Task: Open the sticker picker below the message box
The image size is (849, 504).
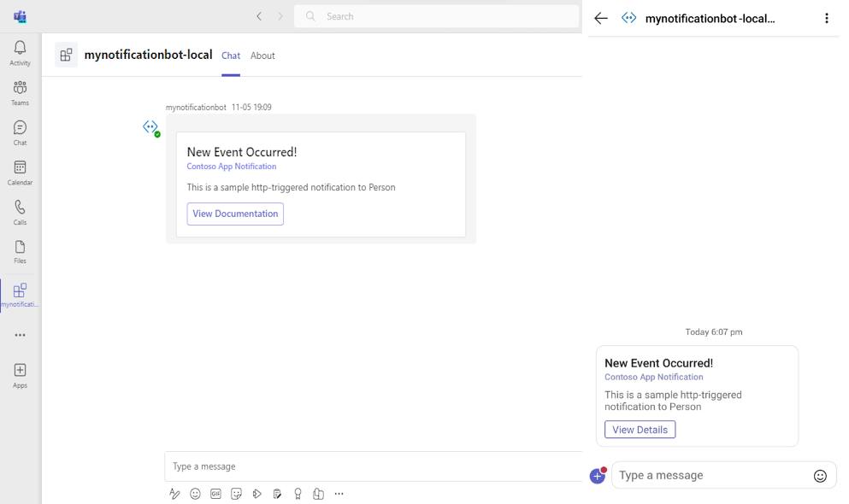Action: 236,494
